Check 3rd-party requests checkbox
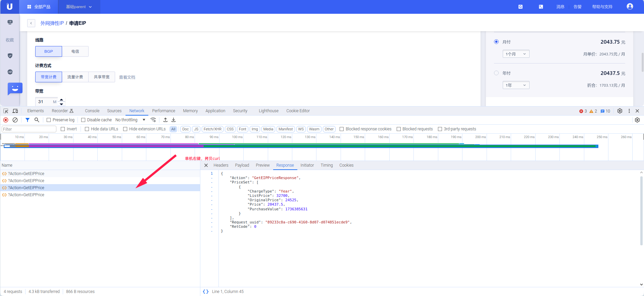The height and width of the screenshot is (296, 644). (440, 129)
